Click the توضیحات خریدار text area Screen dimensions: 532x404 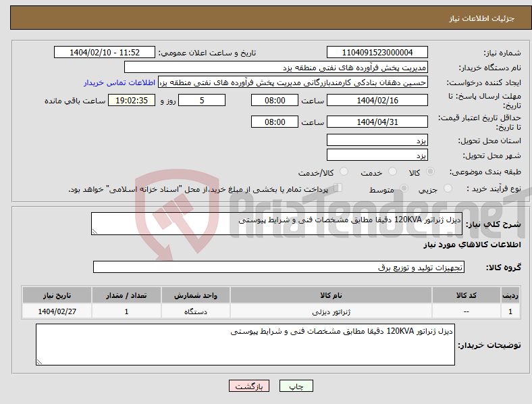245,345
